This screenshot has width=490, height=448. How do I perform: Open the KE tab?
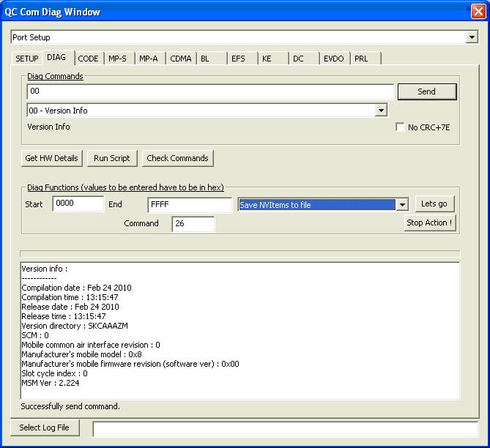click(272, 59)
